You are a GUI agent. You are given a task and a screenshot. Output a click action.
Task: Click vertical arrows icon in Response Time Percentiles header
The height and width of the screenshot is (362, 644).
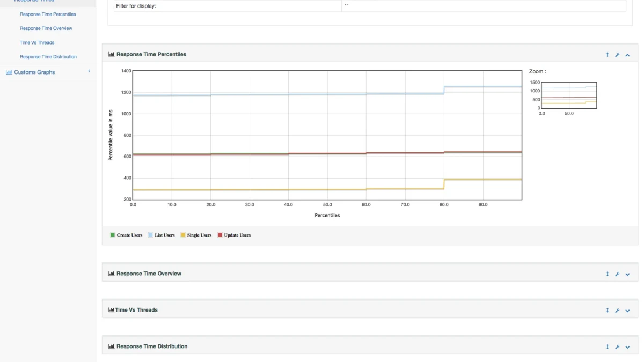pos(608,55)
